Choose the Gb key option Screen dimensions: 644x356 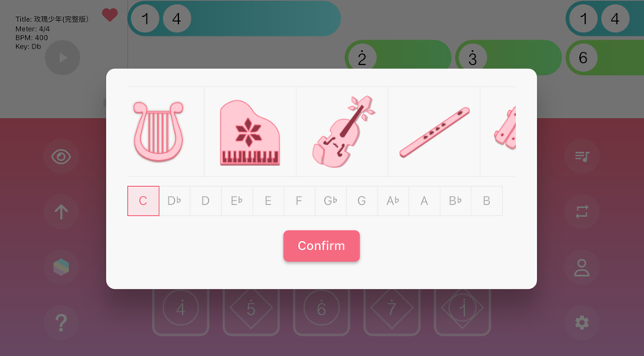coord(331,201)
